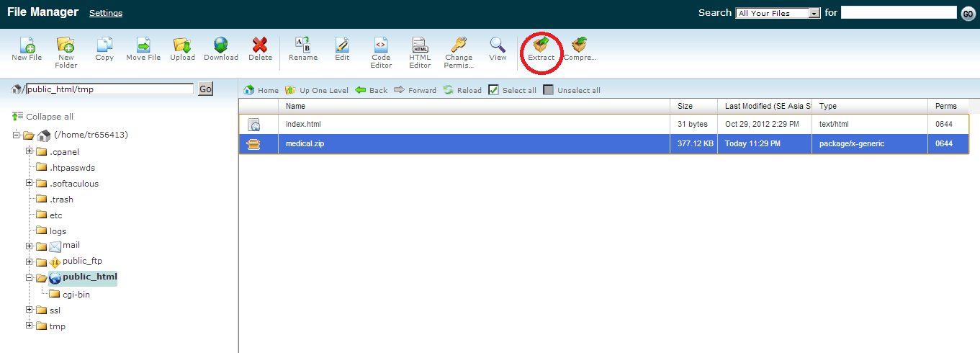The height and width of the screenshot is (353, 980).
Task: Collapse the /home/tr656413 root node
Action: coord(17,135)
